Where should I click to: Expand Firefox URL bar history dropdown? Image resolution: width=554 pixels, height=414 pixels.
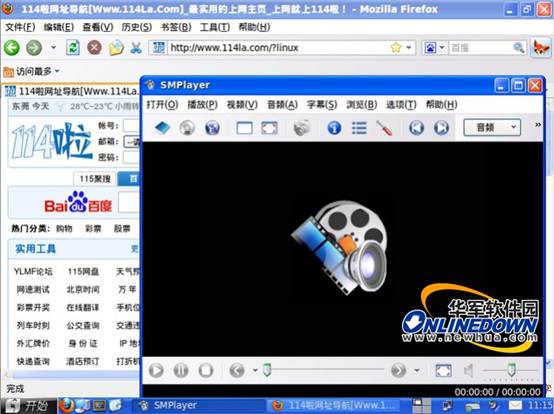pos(409,47)
